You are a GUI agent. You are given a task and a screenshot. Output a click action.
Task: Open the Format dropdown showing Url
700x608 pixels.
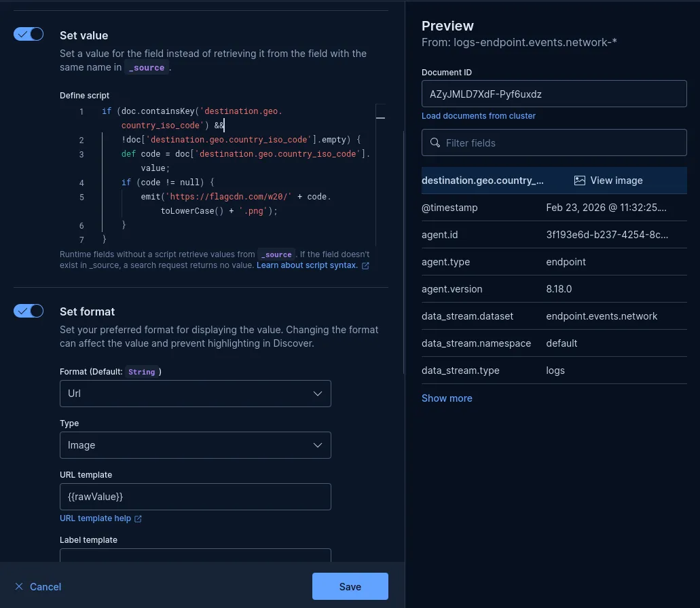(x=195, y=394)
